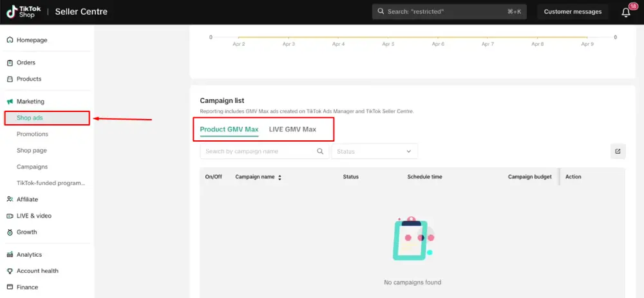Screen dimensions: 644x298
Task: Click the Campaign list heading
Action: 222,100
